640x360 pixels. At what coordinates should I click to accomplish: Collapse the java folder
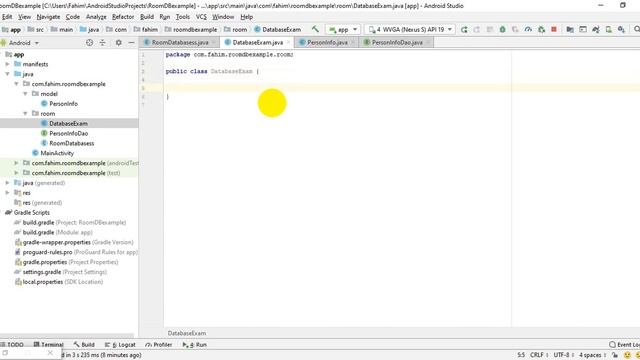click(x=7, y=74)
